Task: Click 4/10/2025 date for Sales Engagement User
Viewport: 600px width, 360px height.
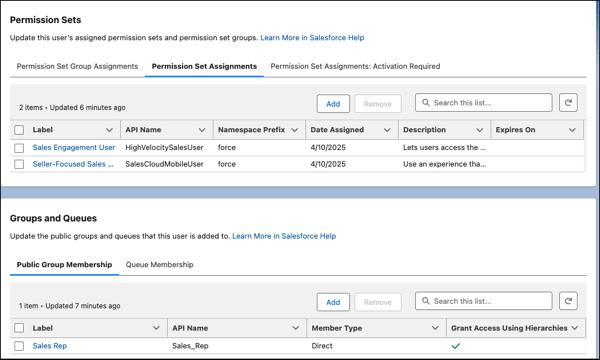Action: pyautogui.click(x=328, y=147)
